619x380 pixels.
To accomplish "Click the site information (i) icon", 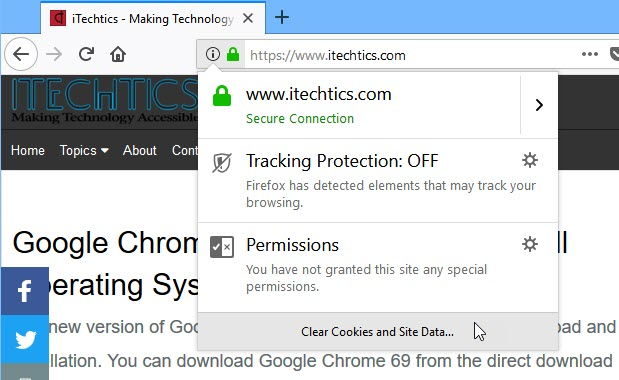I will [213, 54].
